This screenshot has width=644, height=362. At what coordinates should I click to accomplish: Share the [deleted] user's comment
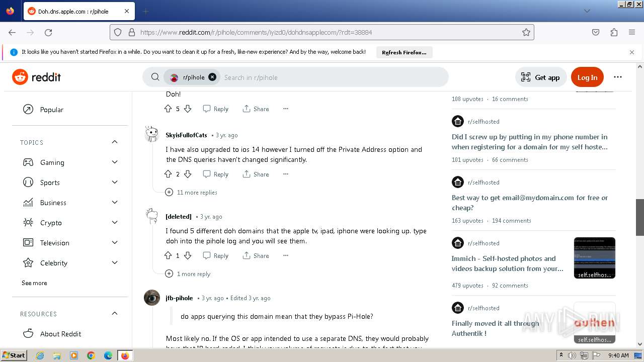[x=256, y=255]
